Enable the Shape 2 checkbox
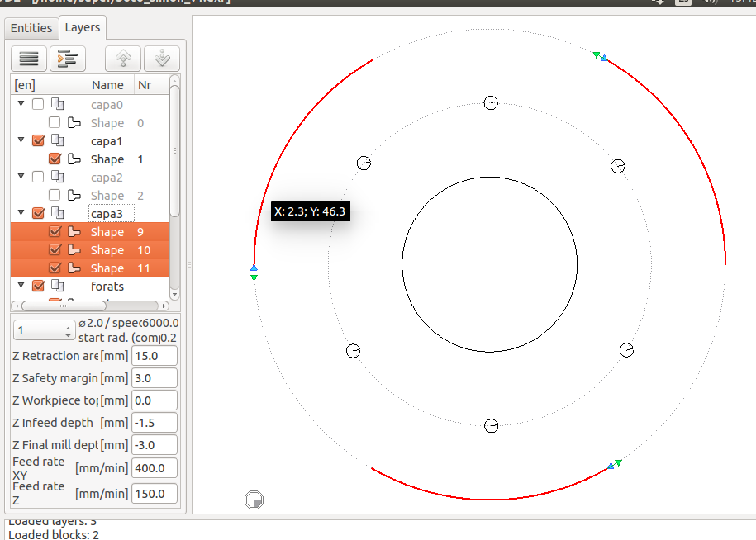Viewport: 756px width, 540px height. pos(55,196)
